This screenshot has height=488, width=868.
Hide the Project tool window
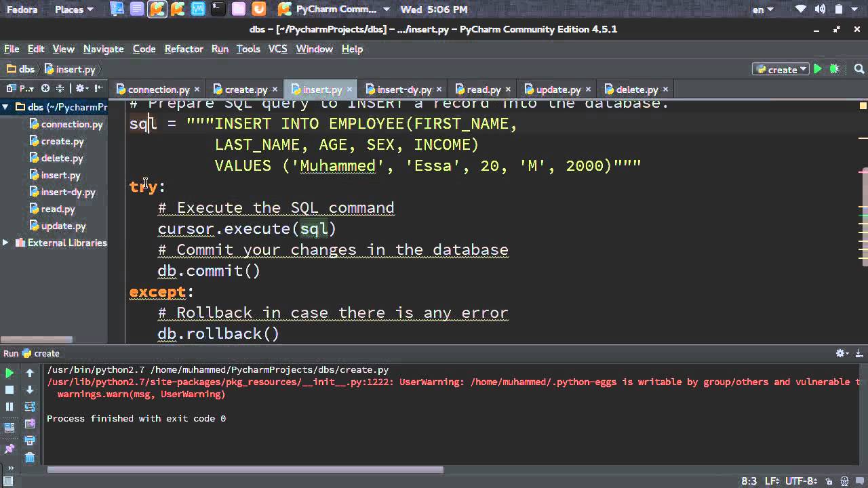coord(99,88)
